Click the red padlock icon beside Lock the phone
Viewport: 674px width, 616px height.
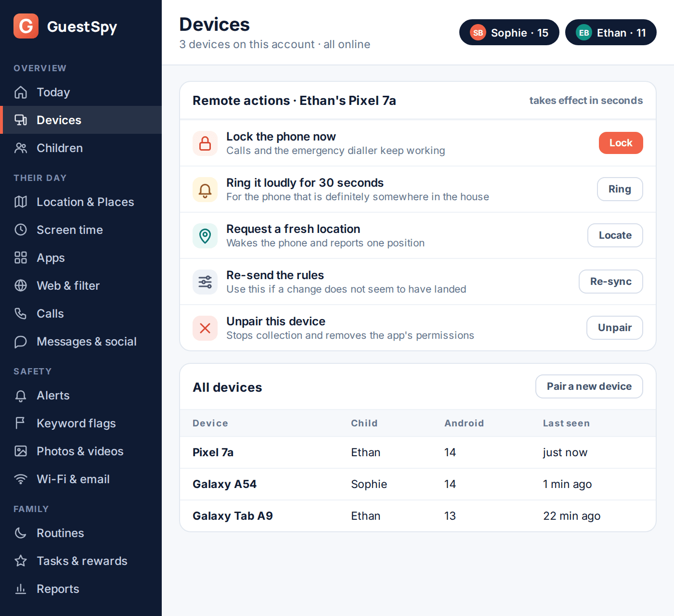[205, 143]
